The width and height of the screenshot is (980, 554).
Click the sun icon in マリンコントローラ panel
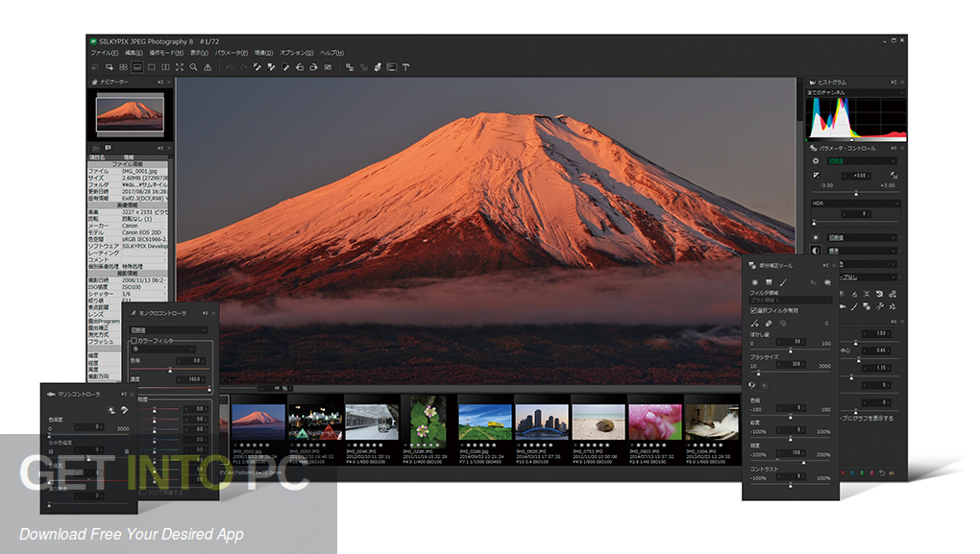point(111,410)
